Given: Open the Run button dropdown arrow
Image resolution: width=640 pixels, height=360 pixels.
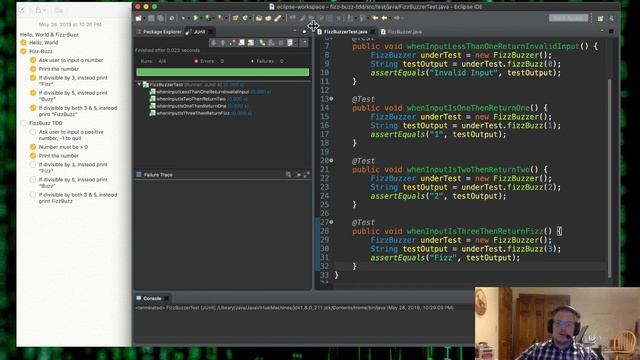Looking at the screenshot, I should pos(201,18).
